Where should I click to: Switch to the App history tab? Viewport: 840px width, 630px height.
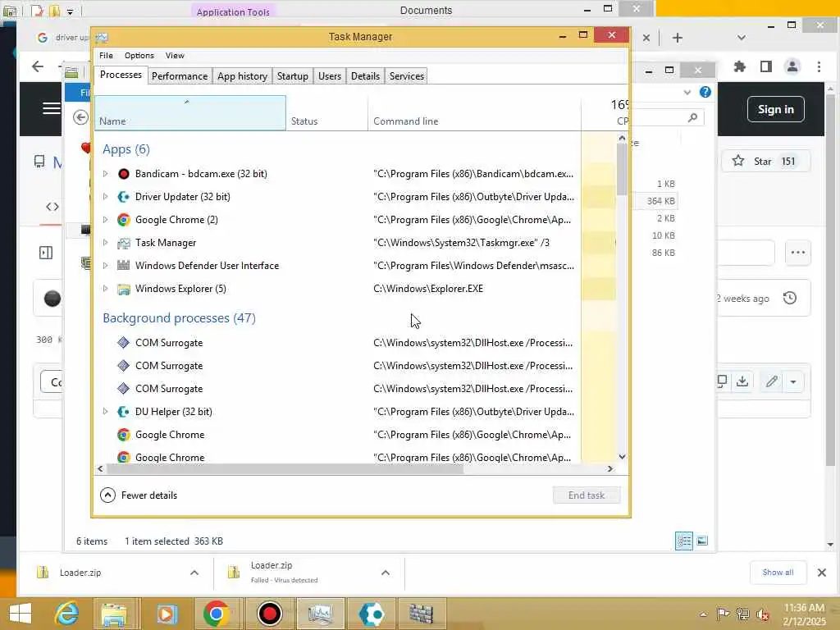point(242,76)
